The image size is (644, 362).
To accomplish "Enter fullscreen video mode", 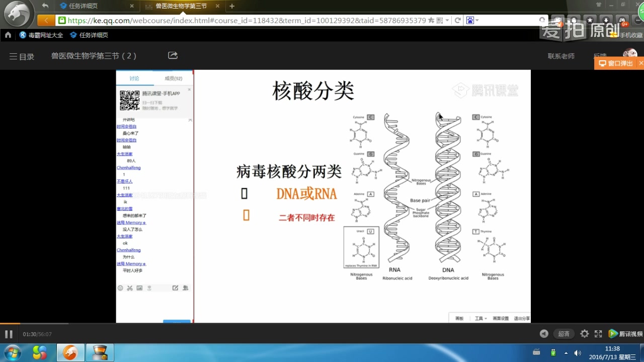I will coord(598,334).
